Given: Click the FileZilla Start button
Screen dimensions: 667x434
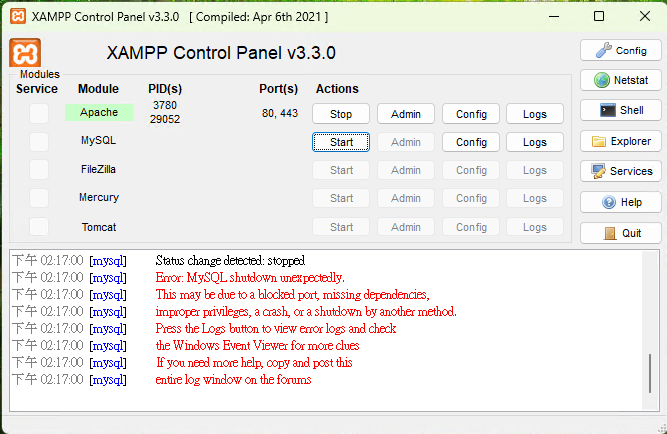Looking at the screenshot, I should 341,170.
